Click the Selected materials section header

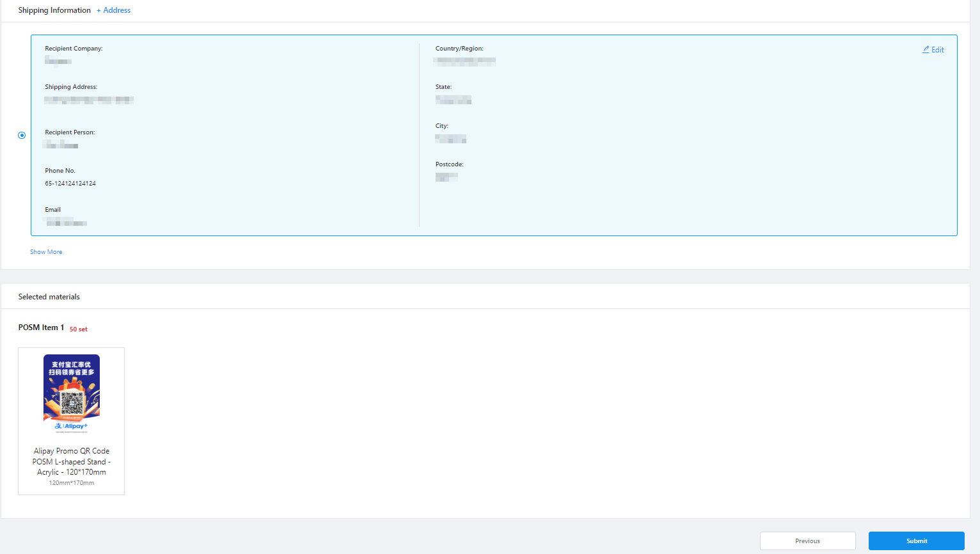tap(49, 297)
